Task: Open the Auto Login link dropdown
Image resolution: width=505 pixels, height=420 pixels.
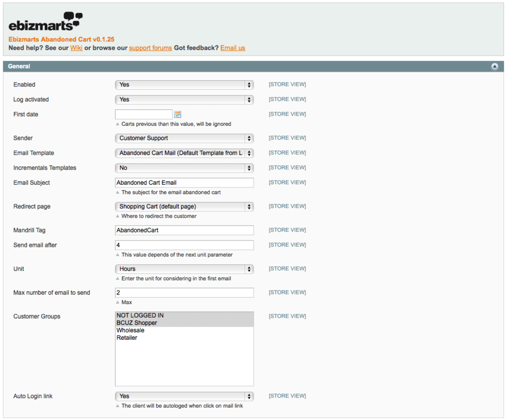Action: pos(184,397)
